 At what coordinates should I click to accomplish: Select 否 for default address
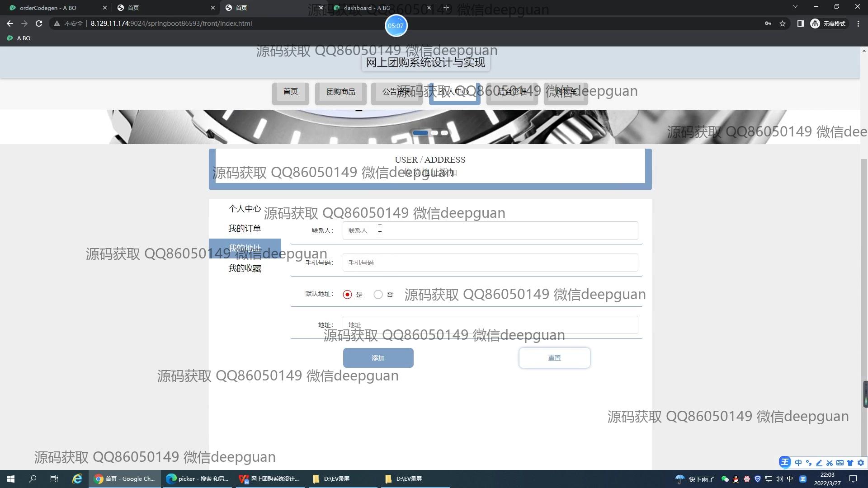(x=378, y=295)
